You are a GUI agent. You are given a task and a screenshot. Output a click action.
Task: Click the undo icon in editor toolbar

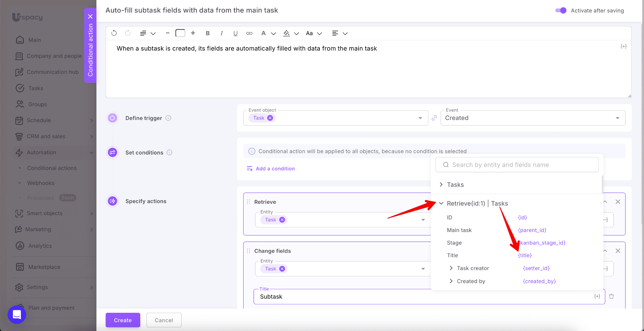point(114,33)
